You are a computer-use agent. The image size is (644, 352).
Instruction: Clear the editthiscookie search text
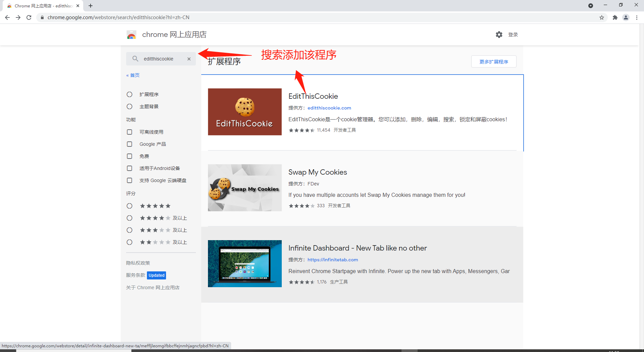(x=189, y=59)
